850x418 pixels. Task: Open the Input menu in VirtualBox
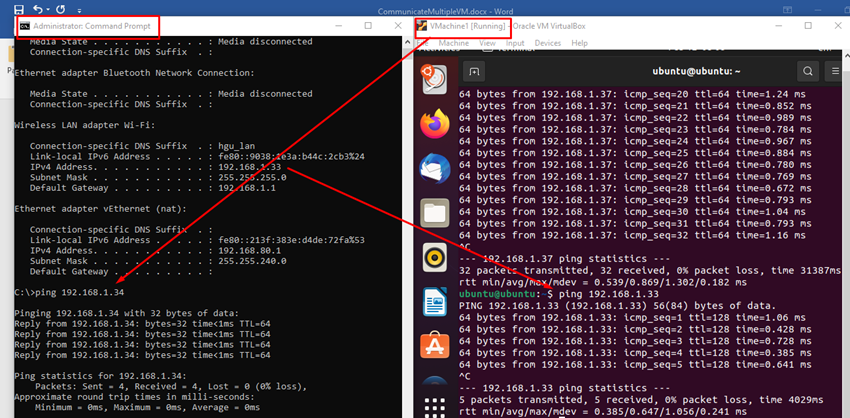[515, 43]
